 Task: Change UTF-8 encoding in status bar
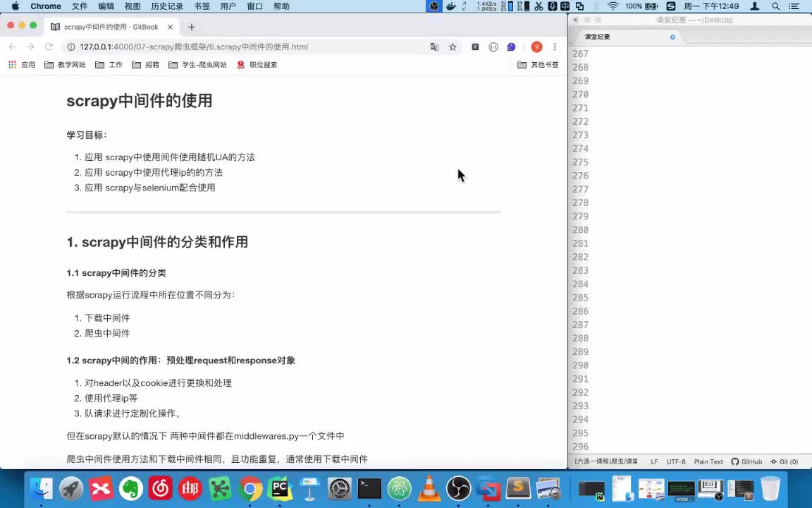[x=676, y=461]
